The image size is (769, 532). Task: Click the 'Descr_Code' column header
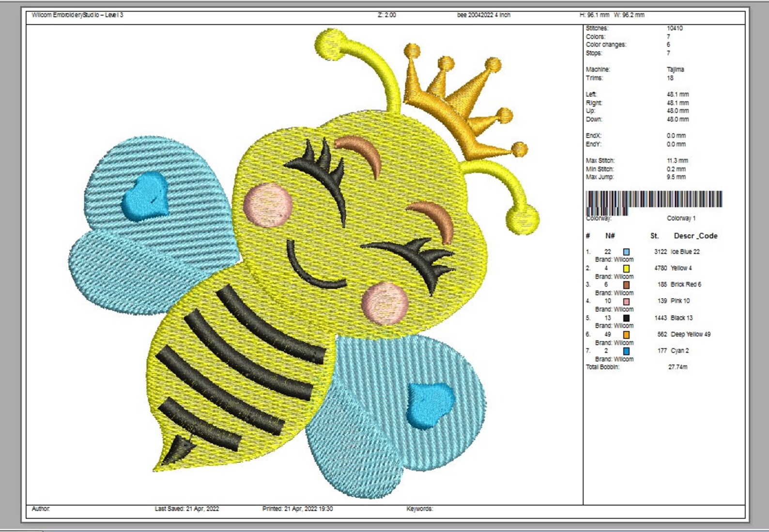(695, 236)
